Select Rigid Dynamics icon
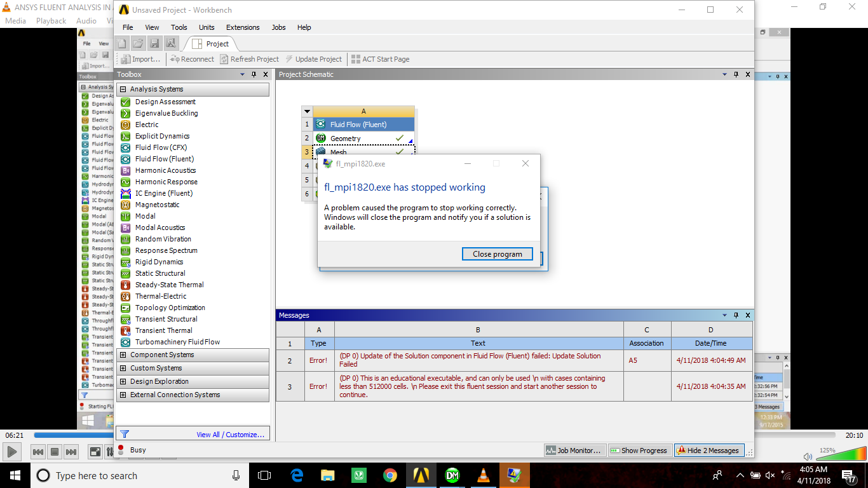Screen dimensions: 868x488 coord(125,262)
